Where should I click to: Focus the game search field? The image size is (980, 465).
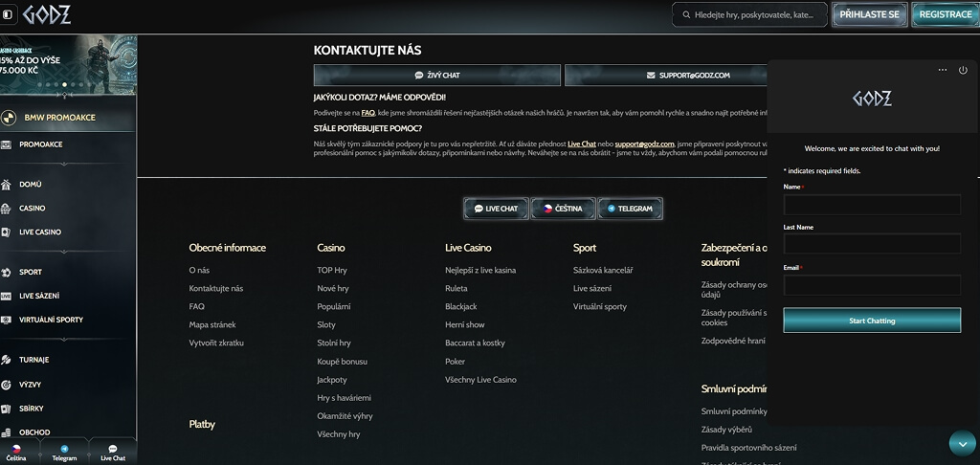pos(749,14)
